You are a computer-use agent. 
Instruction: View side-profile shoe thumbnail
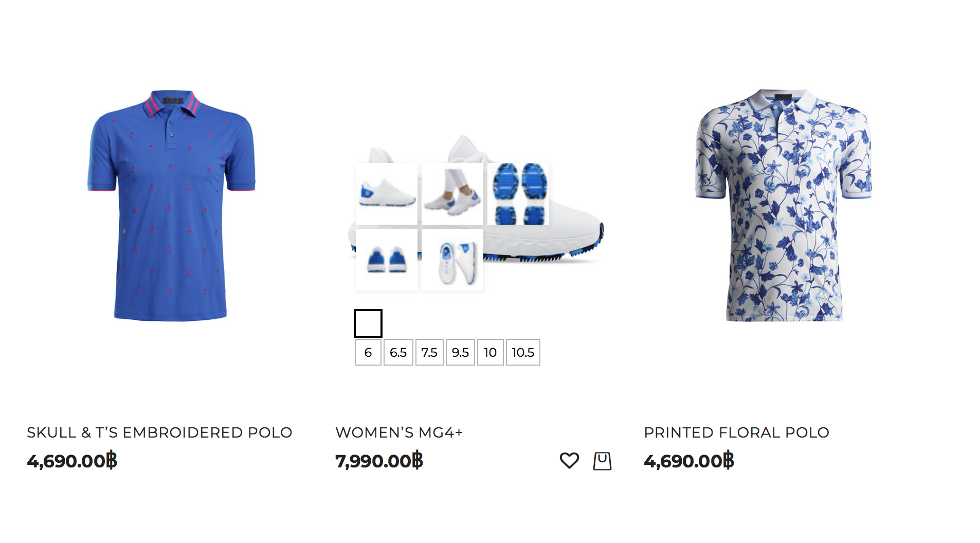[x=387, y=194]
